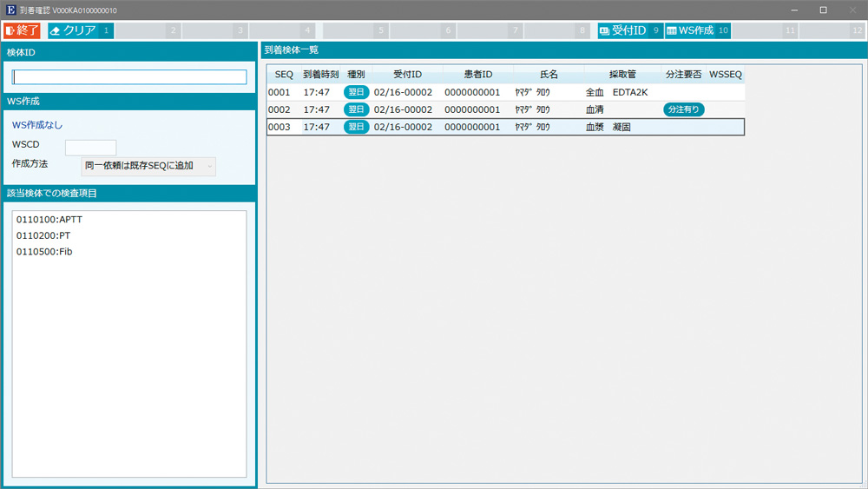The width and height of the screenshot is (868, 489).
Task: Select the 0110100:APTT test item
Action: (x=49, y=220)
